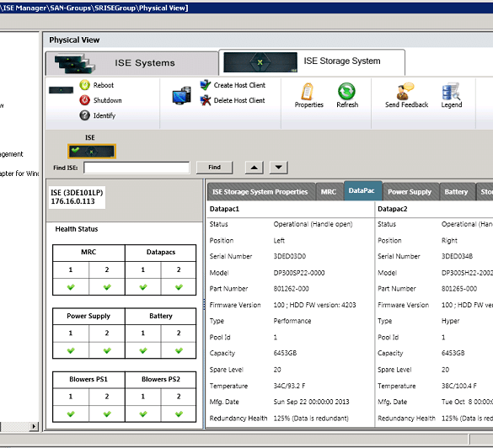This screenshot has height=448, width=493.
Task: Click Datapac1 temperature 34C/93.2 F
Action: (289, 386)
